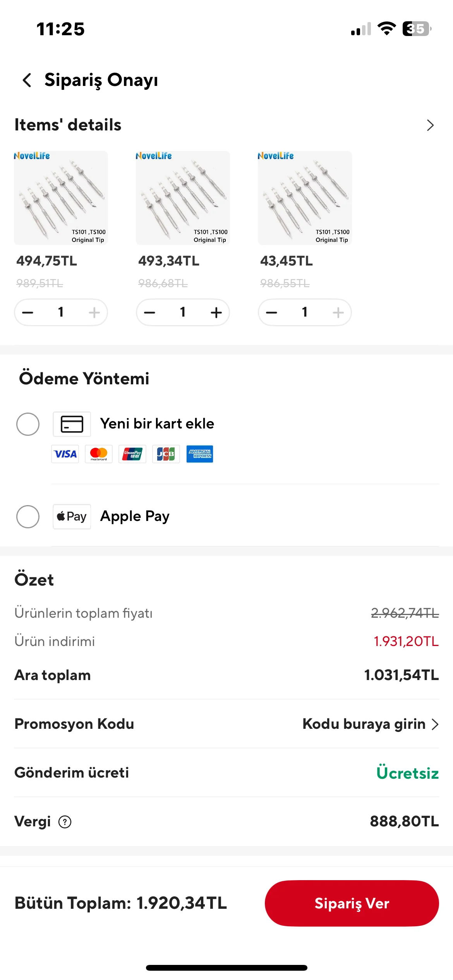Tap the credit card icon for new card
Screen dimensions: 453x980
pyautogui.click(x=72, y=424)
